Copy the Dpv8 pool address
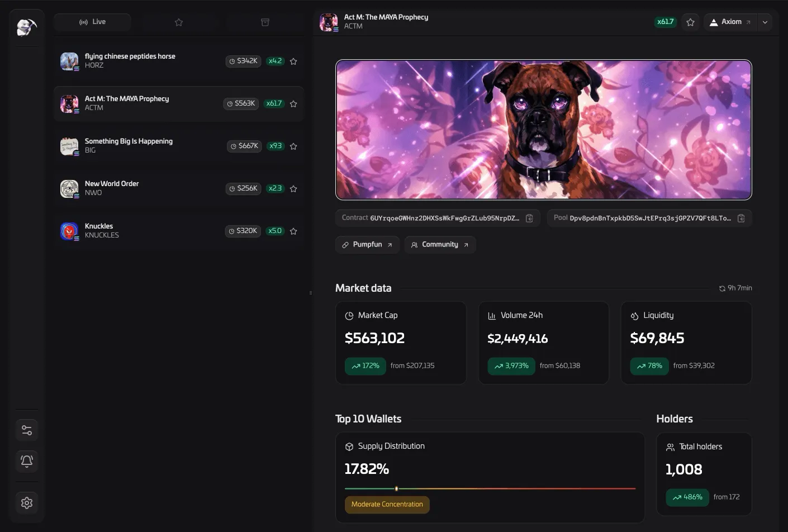The width and height of the screenshot is (788, 532). pos(741,218)
